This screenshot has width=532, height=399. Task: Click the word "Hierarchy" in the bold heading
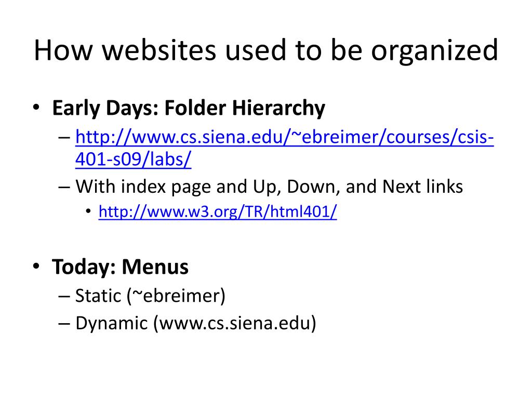[x=278, y=109]
